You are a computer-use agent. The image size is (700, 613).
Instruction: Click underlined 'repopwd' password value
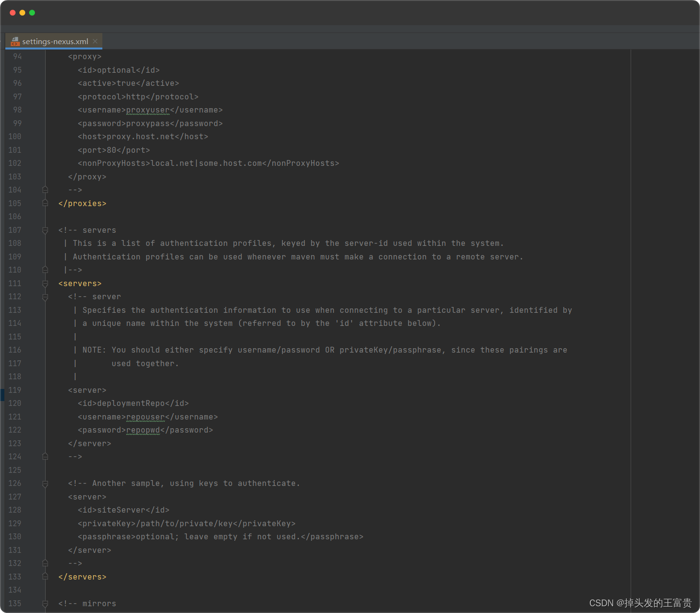[x=143, y=430]
